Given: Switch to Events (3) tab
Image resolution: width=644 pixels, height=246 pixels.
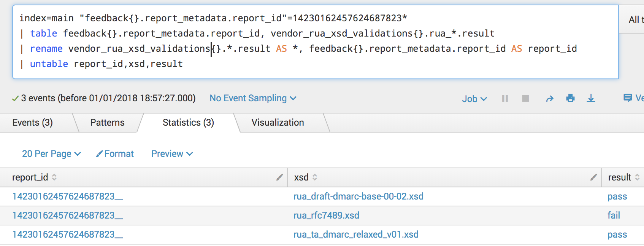Looking at the screenshot, I should point(33,123).
